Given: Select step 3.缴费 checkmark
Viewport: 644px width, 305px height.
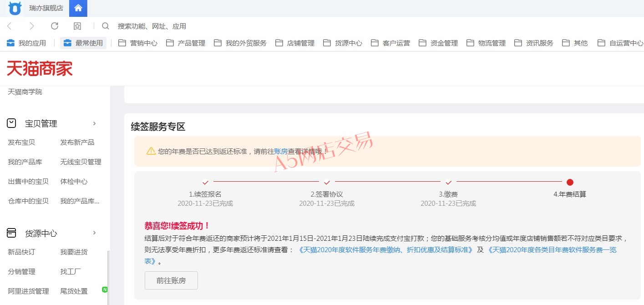Looking at the screenshot, I should 448,182.
